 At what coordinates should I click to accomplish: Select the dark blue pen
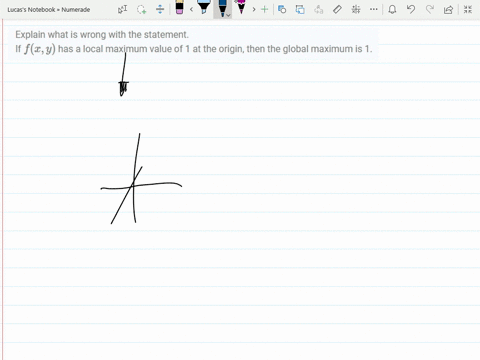[x=222, y=8]
